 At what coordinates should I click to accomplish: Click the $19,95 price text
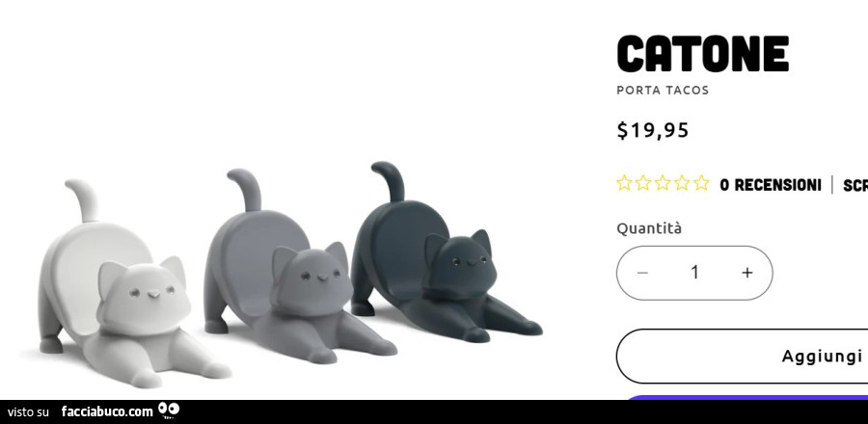653,130
